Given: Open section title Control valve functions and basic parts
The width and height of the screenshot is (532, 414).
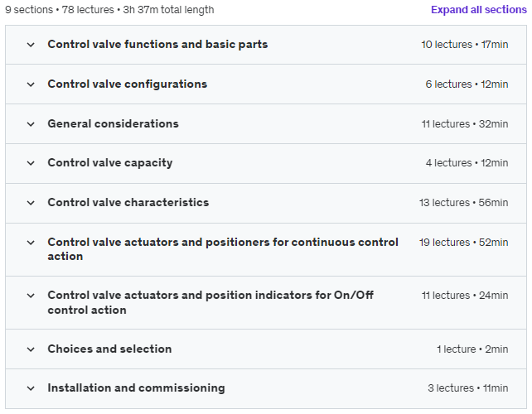Looking at the screenshot, I should (x=157, y=45).
